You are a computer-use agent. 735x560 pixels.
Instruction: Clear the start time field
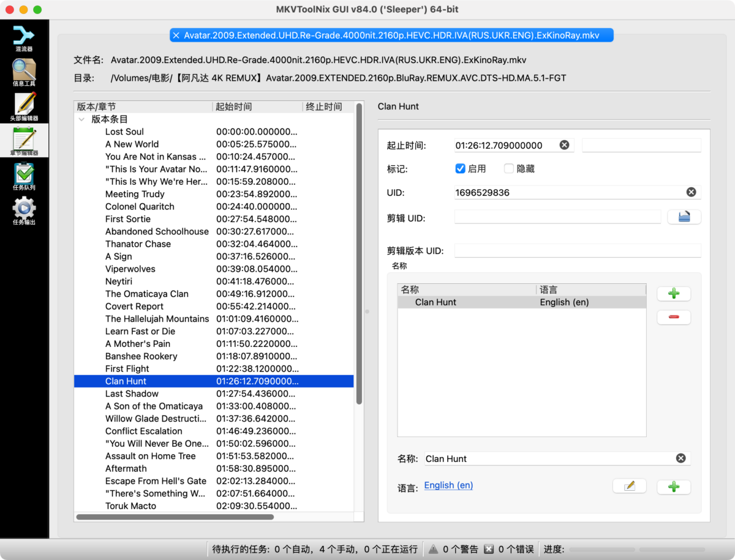point(564,145)
